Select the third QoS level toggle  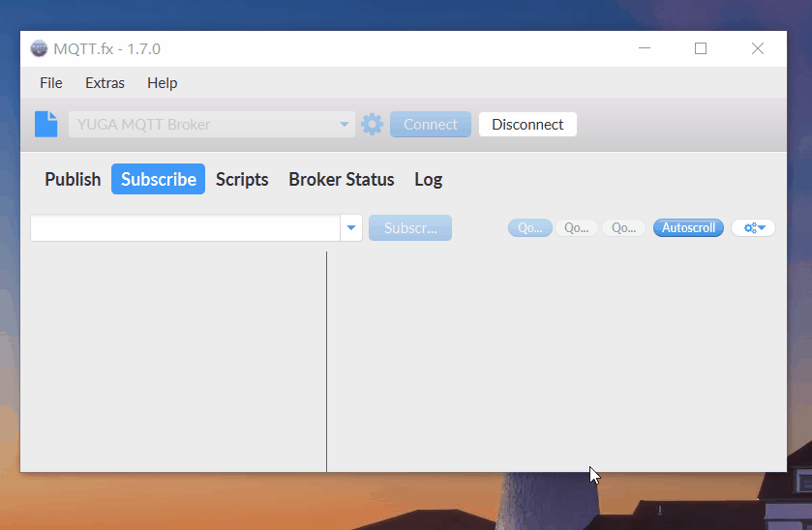[623, 227]
